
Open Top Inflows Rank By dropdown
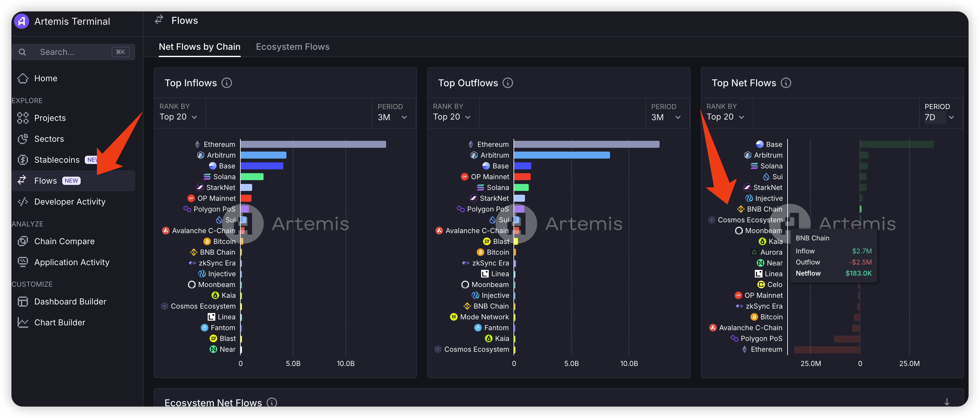[178, 117]
